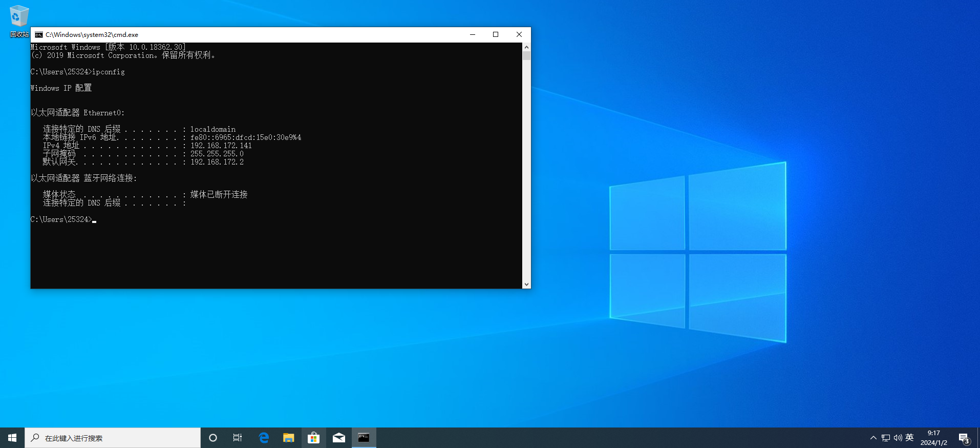The height and width of the screenshot is (448, 980).
Task: Click the Microsoft Corporation copyright line
Action: [123, 55]
